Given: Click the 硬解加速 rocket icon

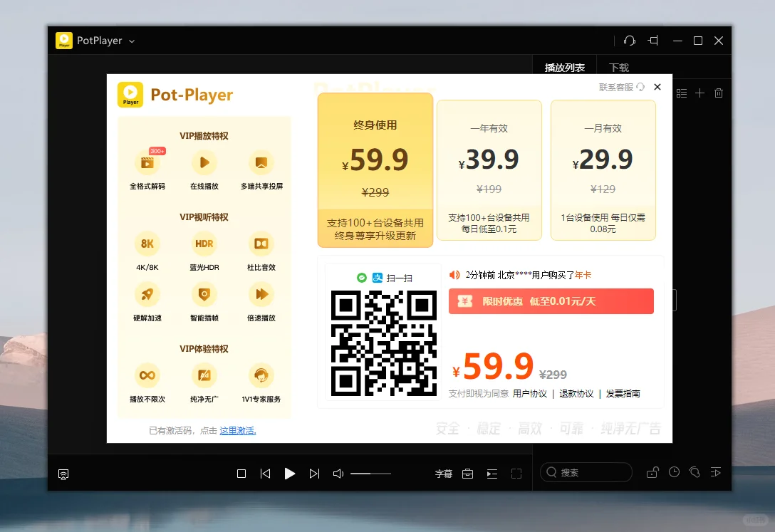Looking at the screenshot, I should coord(147,294).
